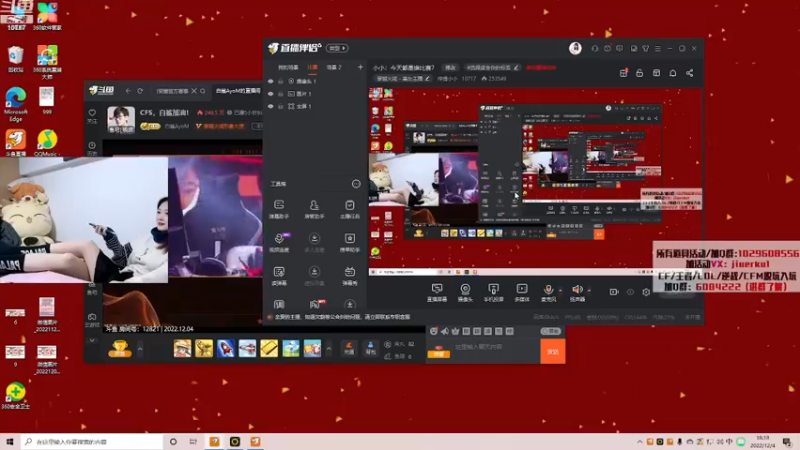Expand the Douyu sidebar bottom chevron
Image resolution: width=800 pixels, height=450 pixels.
coord(92,340)
